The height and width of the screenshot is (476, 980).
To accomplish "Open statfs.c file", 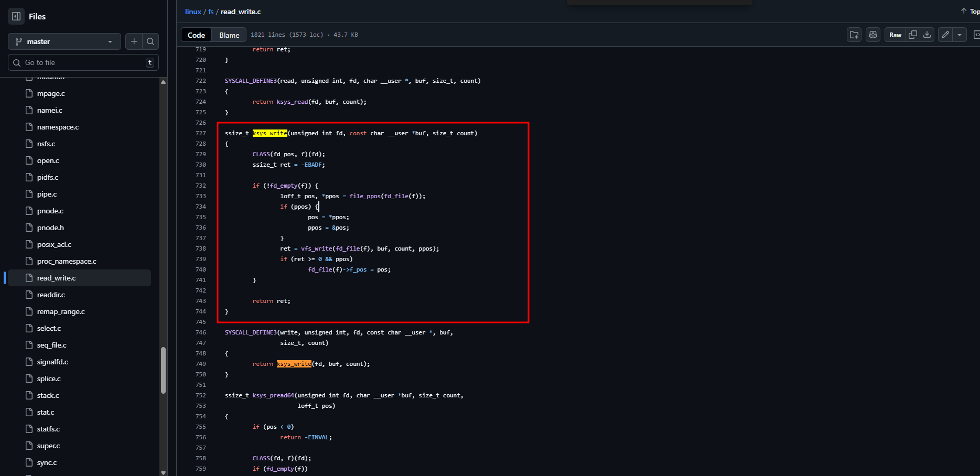I will pos(48,429).
